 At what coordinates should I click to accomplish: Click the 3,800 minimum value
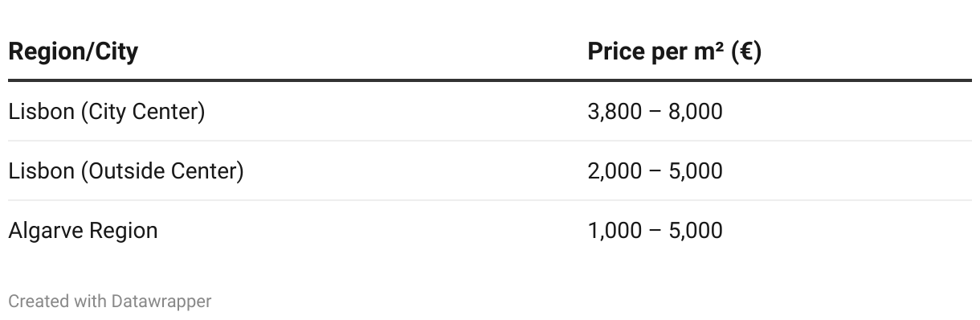pyautogui.click(x=615, y=112)
